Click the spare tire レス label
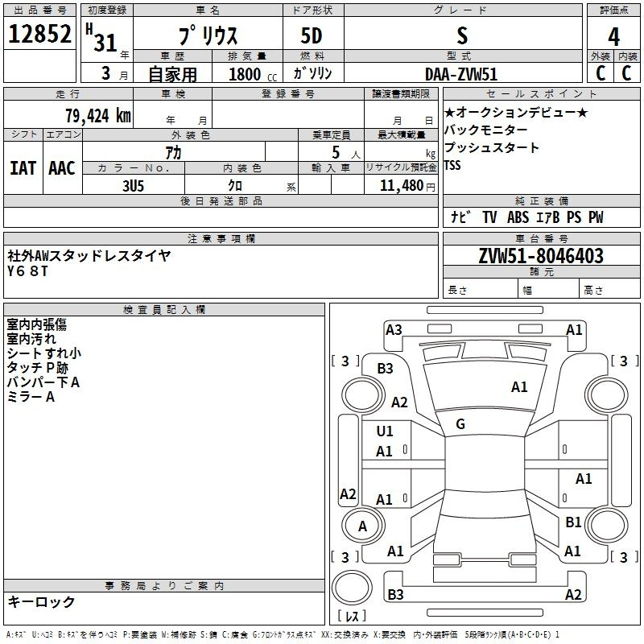Screen dimensions: 644x644 point(352,616)
